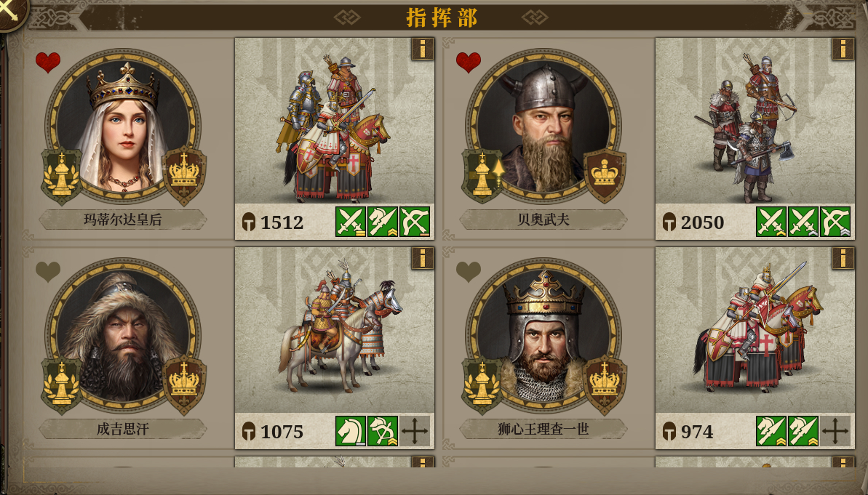The width and height of the screenshot is (868, 495).
Task: Toggle favorite heart for 贝奥武夫
Action: (x=469, y=62)
